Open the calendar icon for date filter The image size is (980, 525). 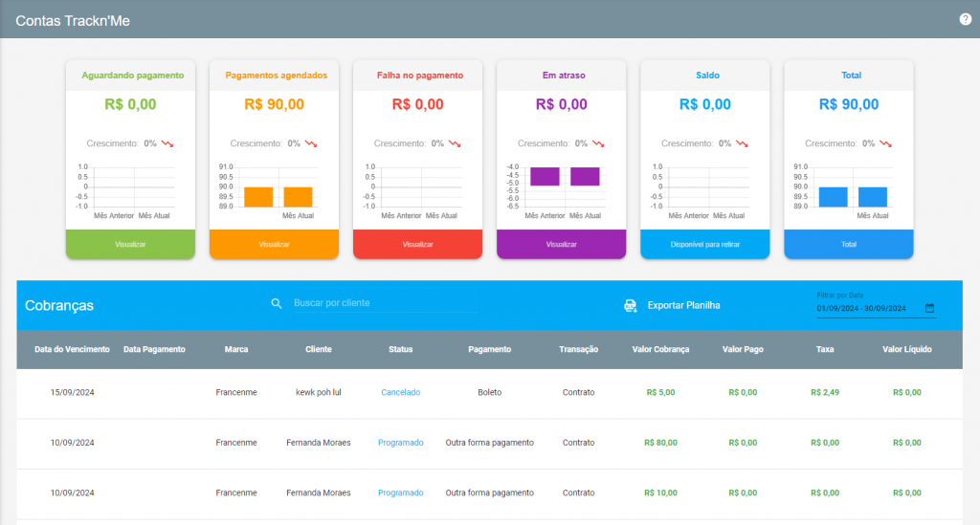[929, 308]
